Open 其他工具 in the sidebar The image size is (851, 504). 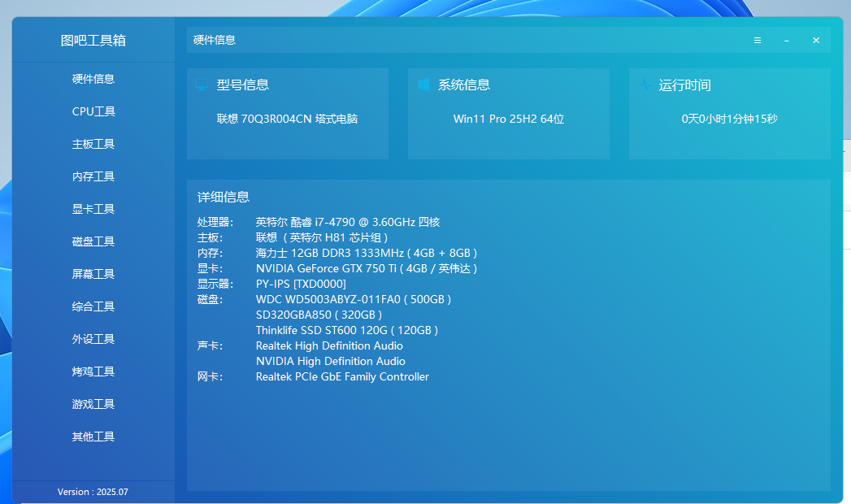(x=93, y=437)
